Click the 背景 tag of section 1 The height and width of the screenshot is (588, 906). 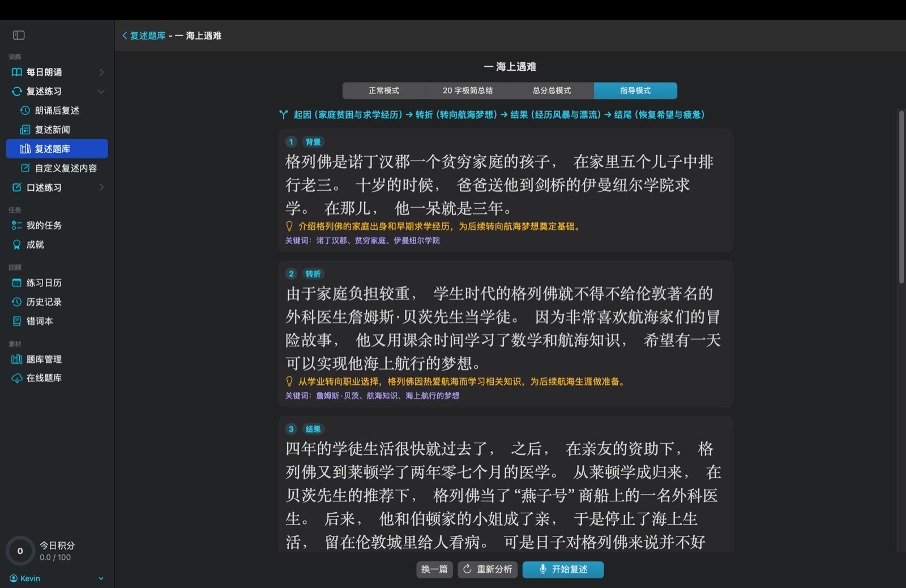tap(313, 142)
